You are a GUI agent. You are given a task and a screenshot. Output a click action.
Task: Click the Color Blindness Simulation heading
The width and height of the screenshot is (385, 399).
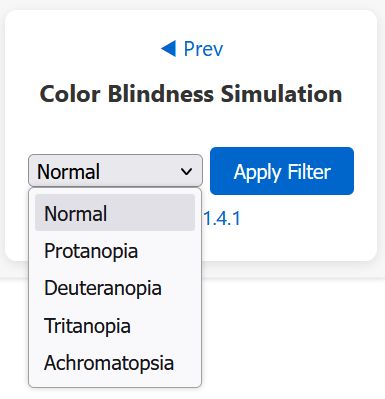(191, 94)
